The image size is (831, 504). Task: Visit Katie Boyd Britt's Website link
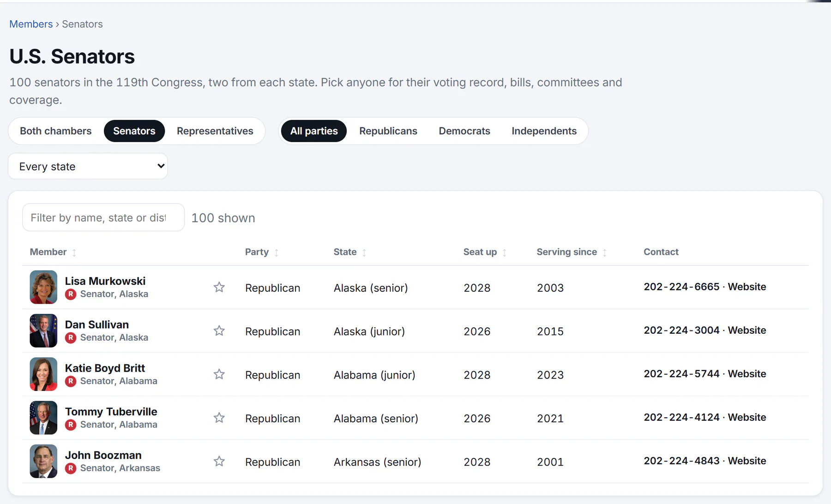coord(747,373)
